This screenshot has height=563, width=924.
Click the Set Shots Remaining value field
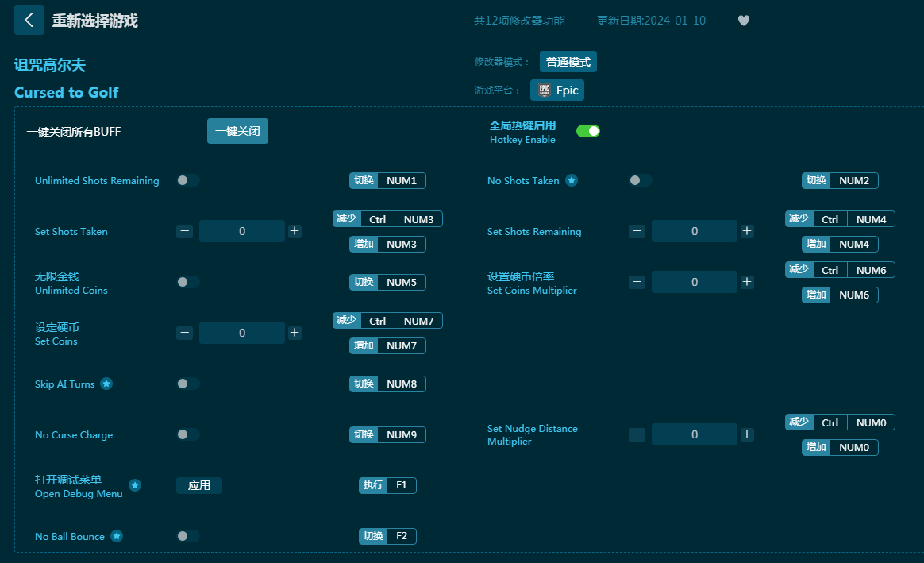(694, 231)
